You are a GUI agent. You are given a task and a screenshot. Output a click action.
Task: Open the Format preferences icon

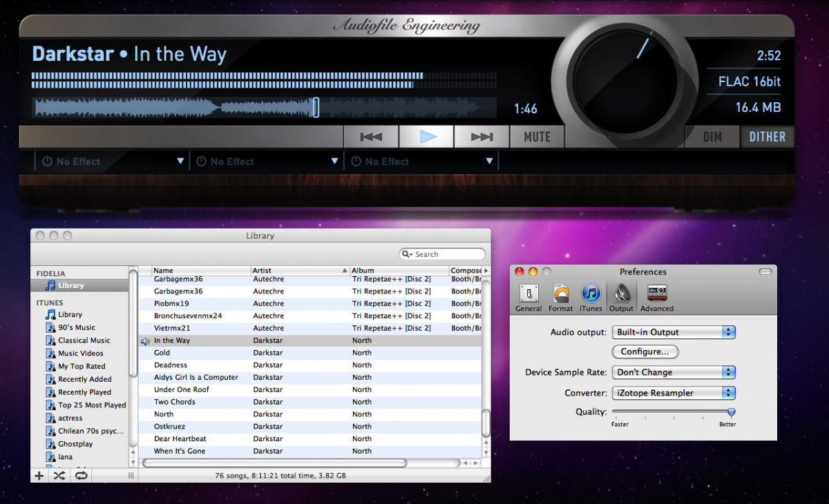(560, 298)
